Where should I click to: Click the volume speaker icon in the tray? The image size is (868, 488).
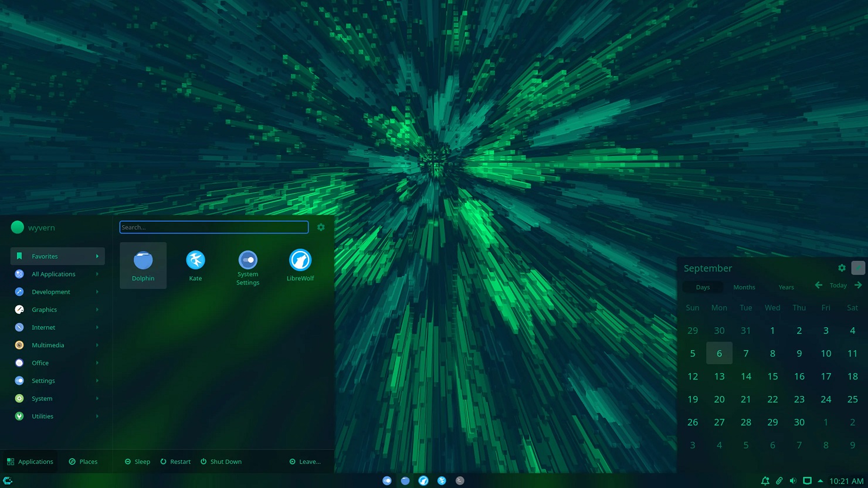pyautogui.click(x=793, y=481)
